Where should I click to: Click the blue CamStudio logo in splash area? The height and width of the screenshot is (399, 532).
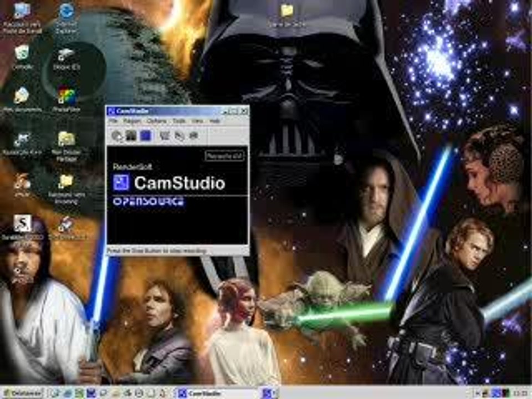tap(121, 182)
